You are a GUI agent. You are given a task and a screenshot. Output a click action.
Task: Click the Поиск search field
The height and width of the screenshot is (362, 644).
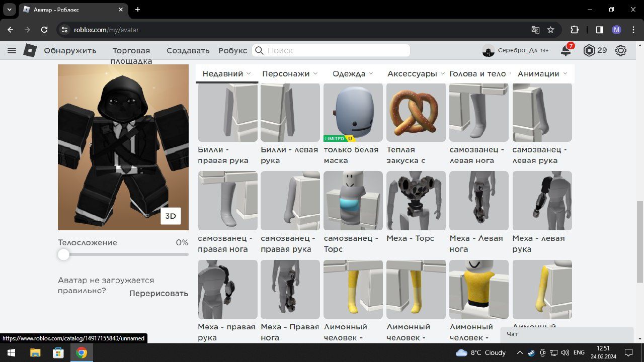click(331, 50)
